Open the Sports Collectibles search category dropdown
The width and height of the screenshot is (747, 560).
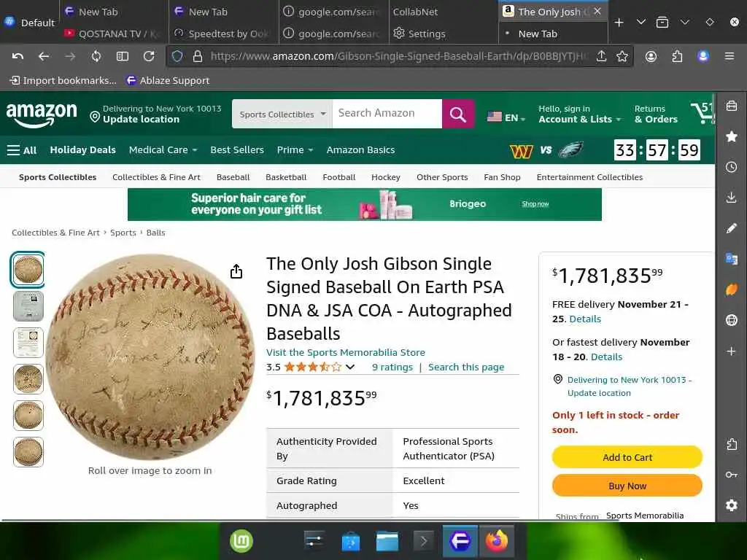pyautogui.click(x=282, y=114)
